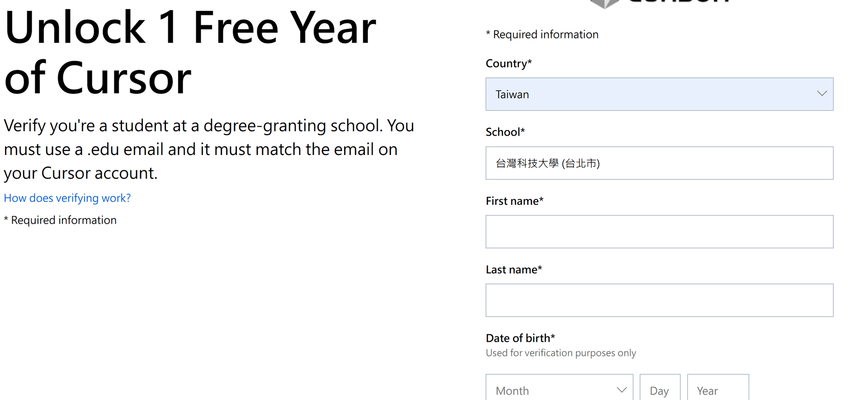Click the Country* field label
The image size is (868, 400).
point(509,64)
